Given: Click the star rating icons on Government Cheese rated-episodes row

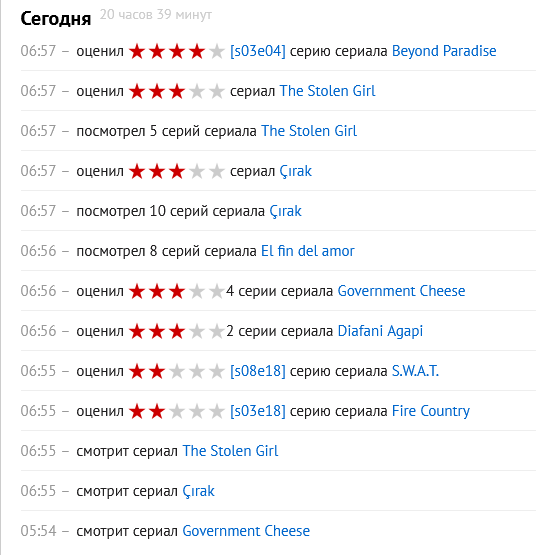Looking at the screenshot, I should click(177, 292).
